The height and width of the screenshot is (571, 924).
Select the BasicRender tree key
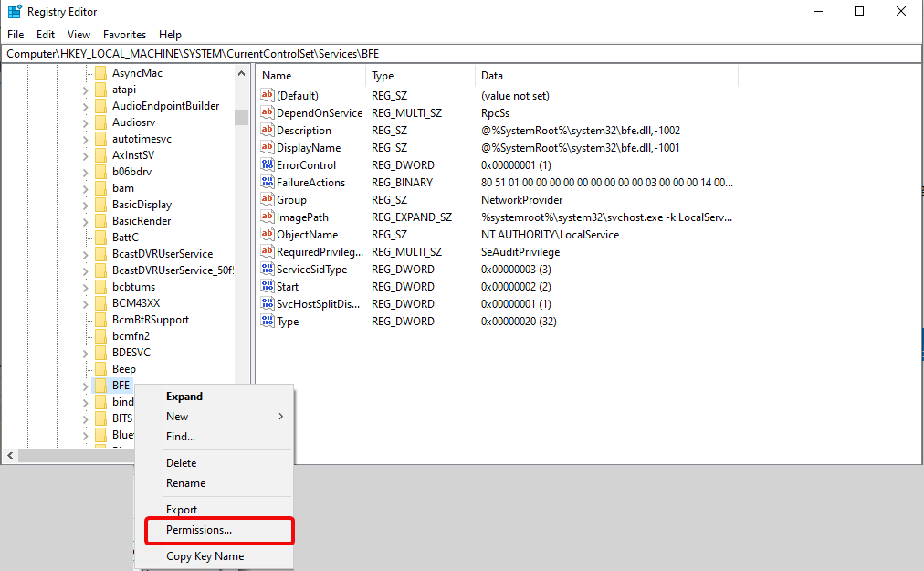tap(142, 220)
